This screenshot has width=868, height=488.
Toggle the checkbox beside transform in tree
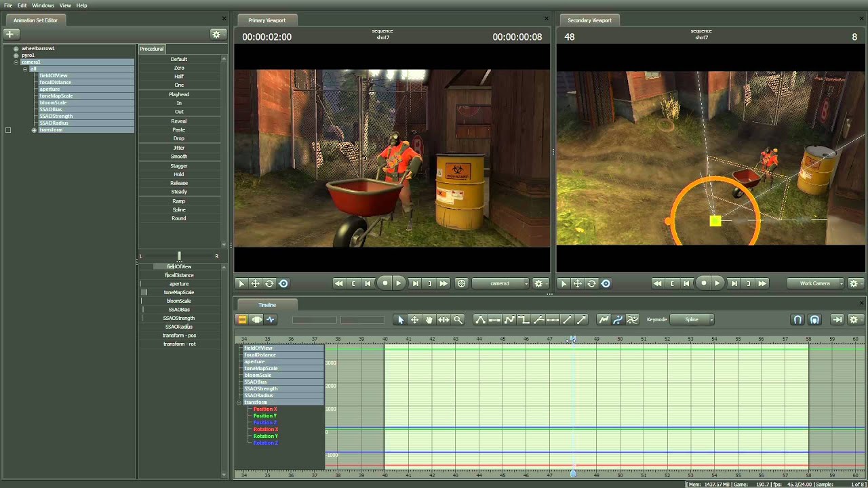click(8, 130)
